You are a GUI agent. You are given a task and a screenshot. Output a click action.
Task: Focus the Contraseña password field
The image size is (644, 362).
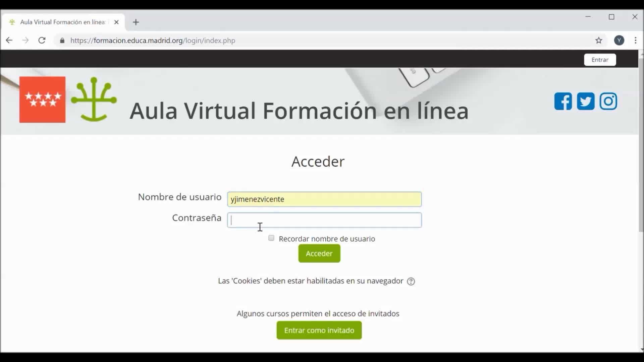324,220
